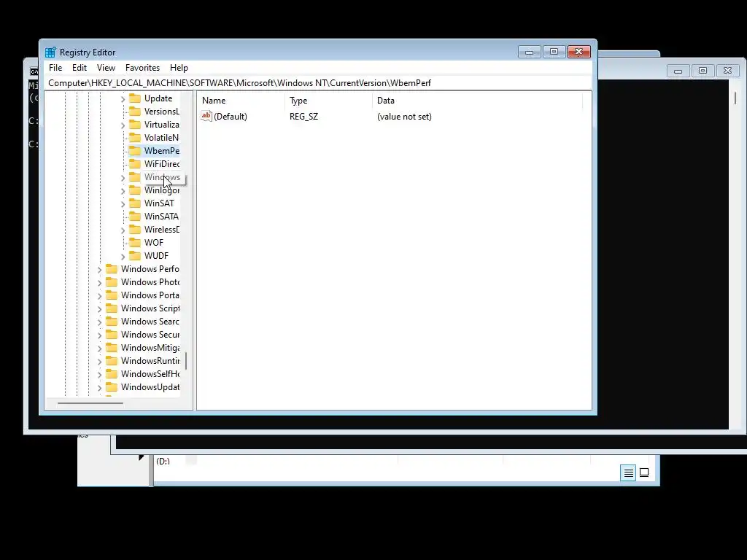This screenshot has height=560, width=747.
Task: Expand the Windows Script key
Action: (99, 308)
